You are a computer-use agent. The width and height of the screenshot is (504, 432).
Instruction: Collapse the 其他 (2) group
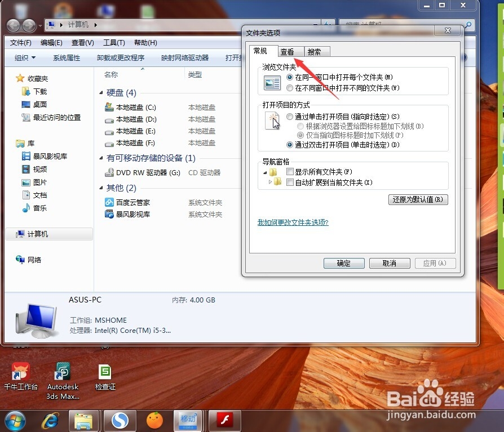(101, 188)
